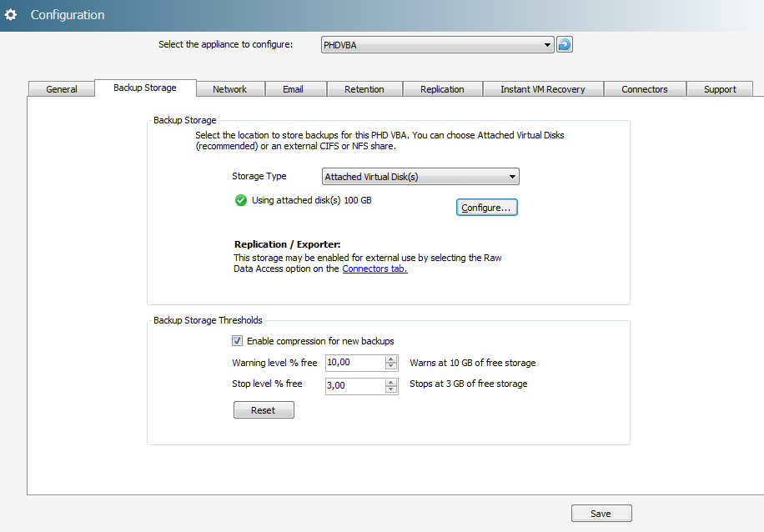Open the Replication tab

click(442, 89)
